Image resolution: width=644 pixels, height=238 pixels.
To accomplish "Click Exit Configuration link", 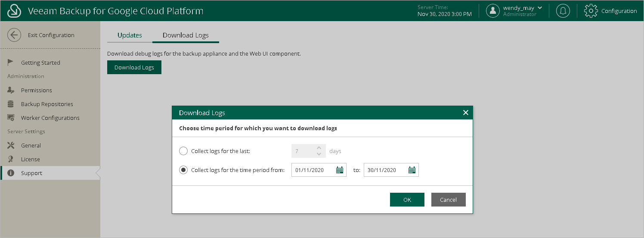I will [51, 35].
